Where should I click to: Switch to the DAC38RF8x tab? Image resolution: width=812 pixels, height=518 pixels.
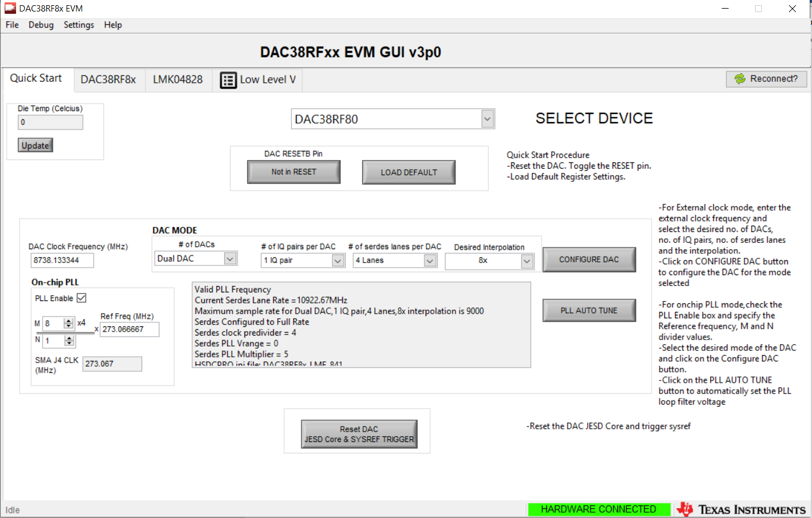pos(108,80)
